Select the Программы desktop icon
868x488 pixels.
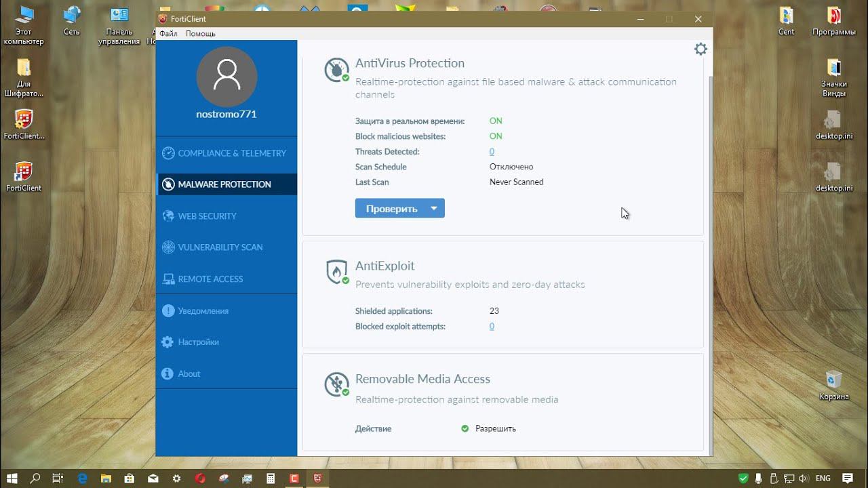tap(833, 21)
